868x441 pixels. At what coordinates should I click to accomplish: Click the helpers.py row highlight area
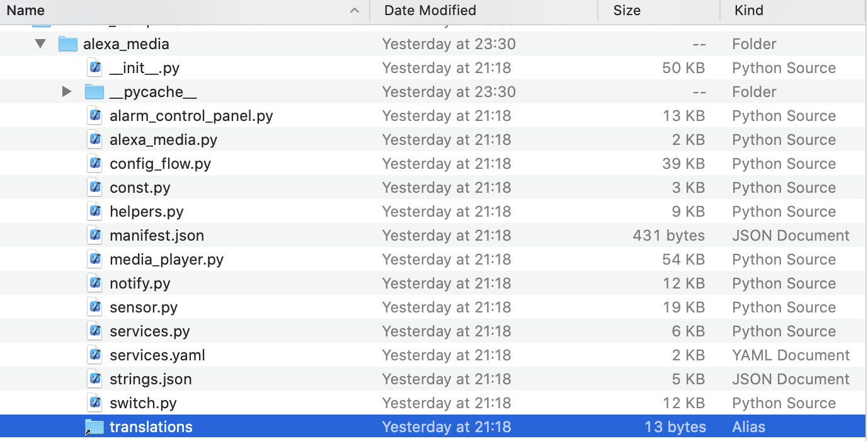tap(252, 211)
